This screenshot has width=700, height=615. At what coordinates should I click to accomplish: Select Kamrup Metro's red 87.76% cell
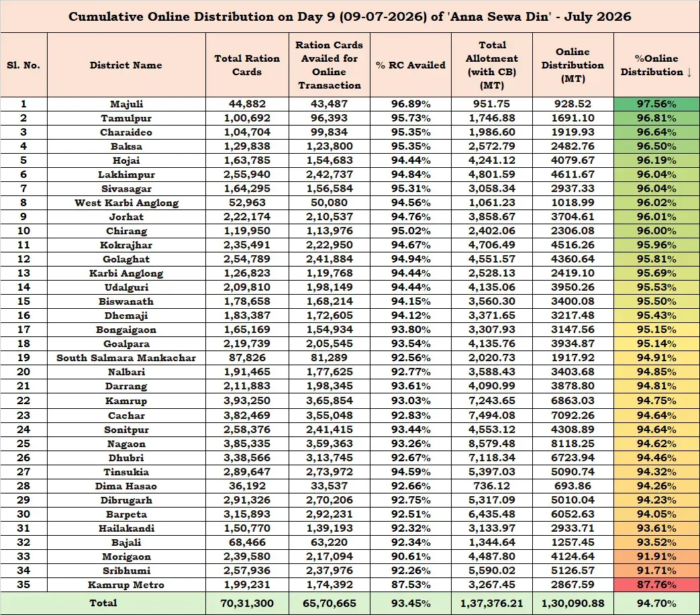[x=656, y=585]
